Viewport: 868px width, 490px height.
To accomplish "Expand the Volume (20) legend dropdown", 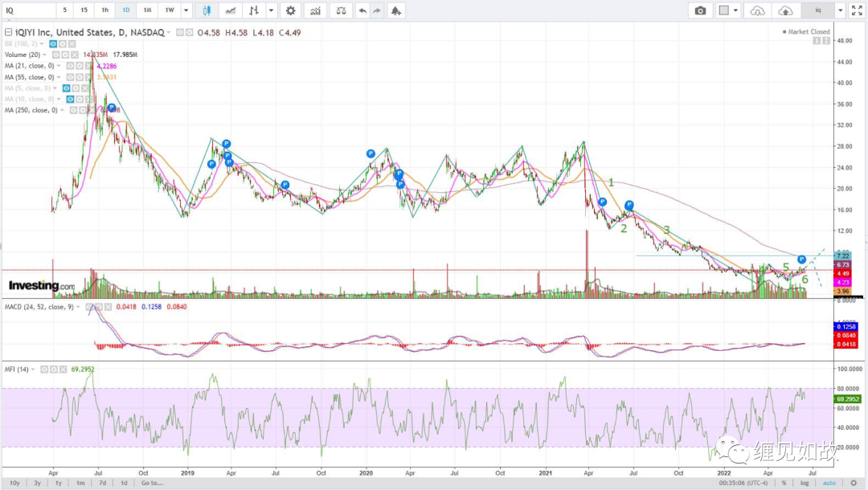I will coord(44,55).
